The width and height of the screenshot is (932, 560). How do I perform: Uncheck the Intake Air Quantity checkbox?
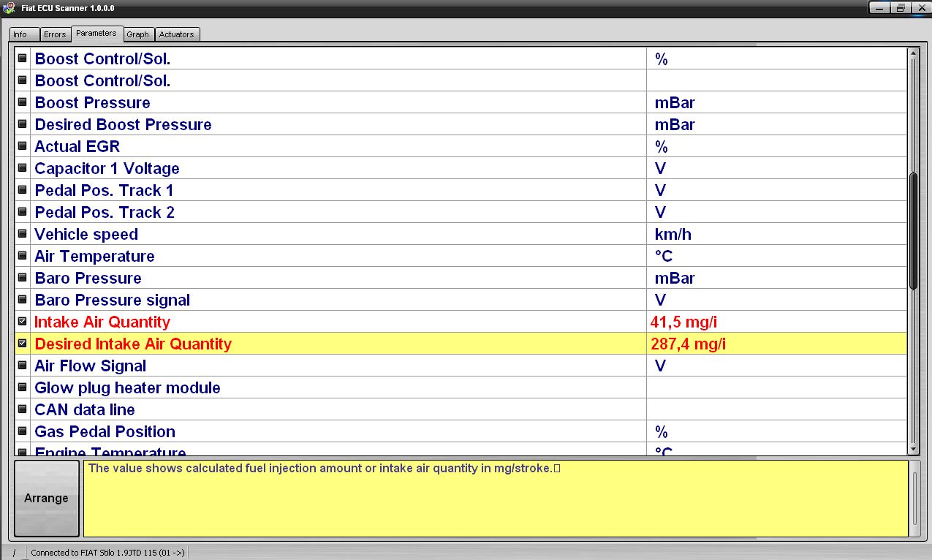coord(22,321)
